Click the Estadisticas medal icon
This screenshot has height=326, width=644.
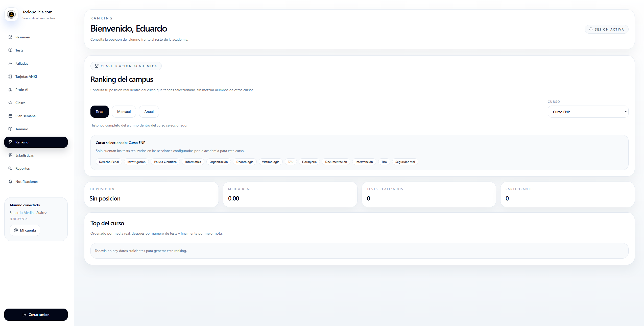pos(10,155)
